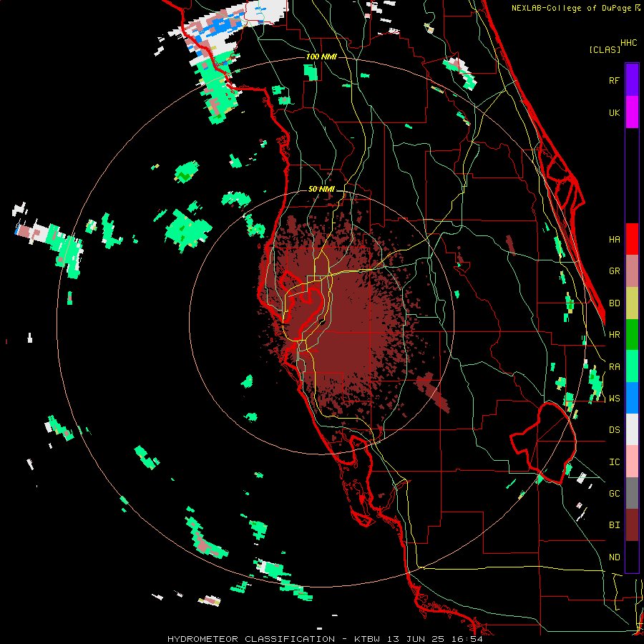Click the 'HA' legend label
644x644 pixels.
pyautogui.click(x=614, y=239)
